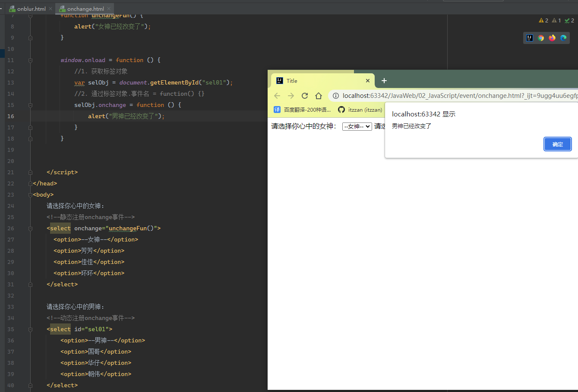Collapse </head> fold marker at line 22
578x392 pixels.
click(30, 184)
